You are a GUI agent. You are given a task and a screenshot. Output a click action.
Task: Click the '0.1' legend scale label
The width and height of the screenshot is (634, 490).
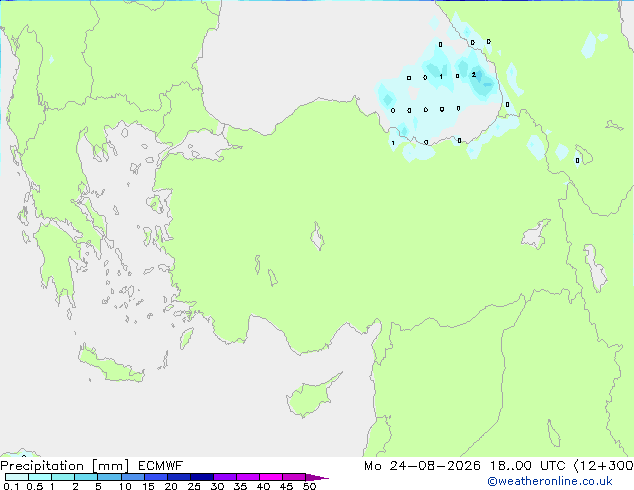(x=11, y=486)
